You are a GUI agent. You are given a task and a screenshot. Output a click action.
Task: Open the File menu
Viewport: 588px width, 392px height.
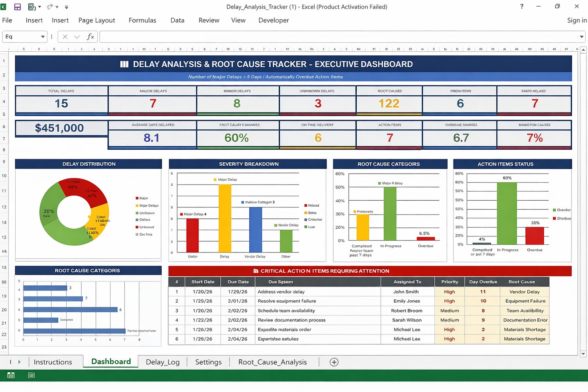(x=7, y=20)
